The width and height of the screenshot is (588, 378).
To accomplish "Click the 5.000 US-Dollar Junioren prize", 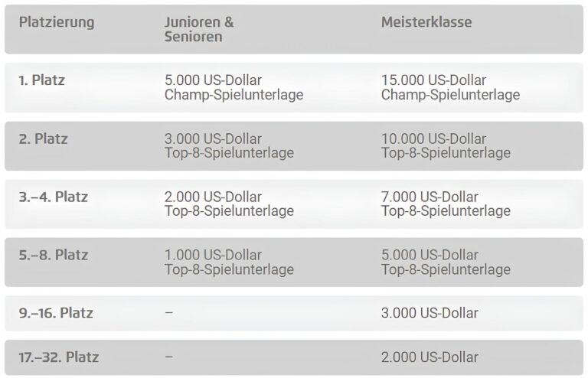I will [213, 80].
